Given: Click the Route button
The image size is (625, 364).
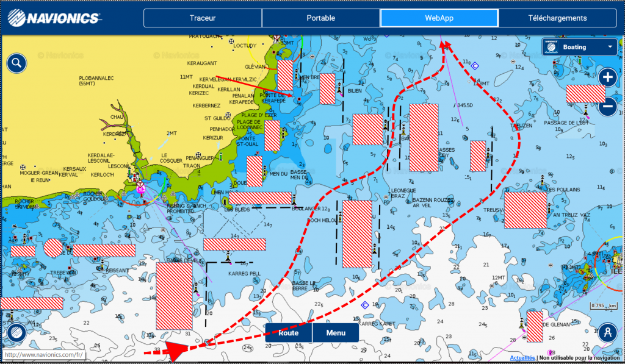Looking at the screenshot, I should coord(289,332).
